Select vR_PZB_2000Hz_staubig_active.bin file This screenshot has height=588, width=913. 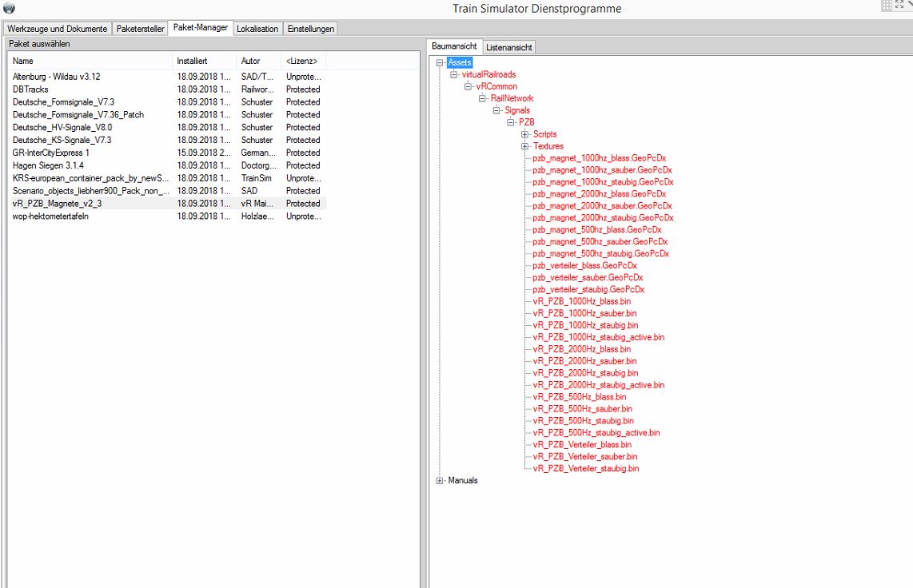pyautogui.click(x=599, y=385)
